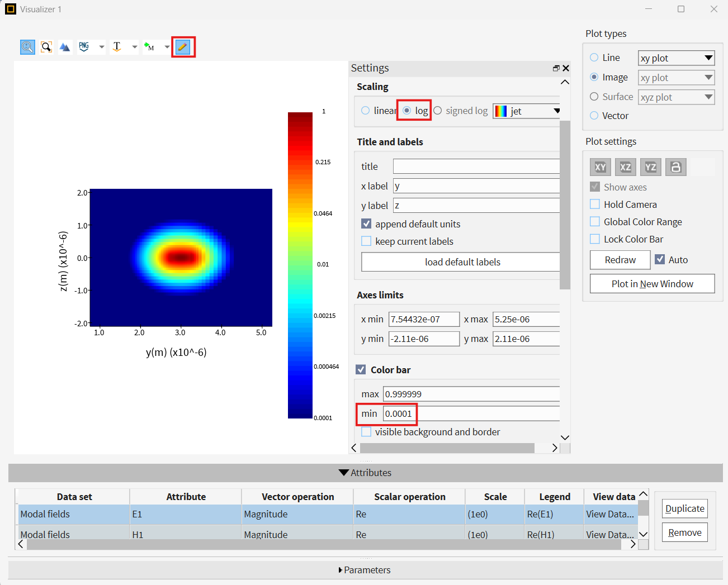Viewport: 728px width, 585px height.
Task: Select the Modal fields E1 row
Action: tap(327, 514)
